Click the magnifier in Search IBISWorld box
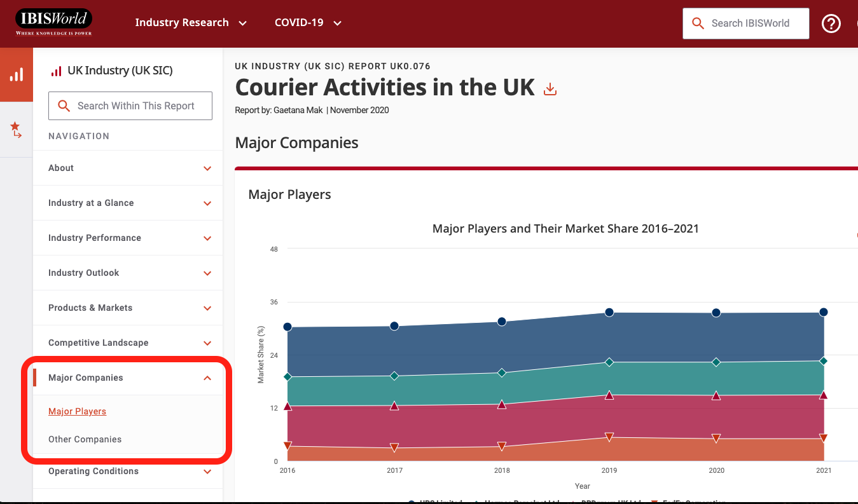This screenshot has height=504, width=858. [x=698, y=24]
